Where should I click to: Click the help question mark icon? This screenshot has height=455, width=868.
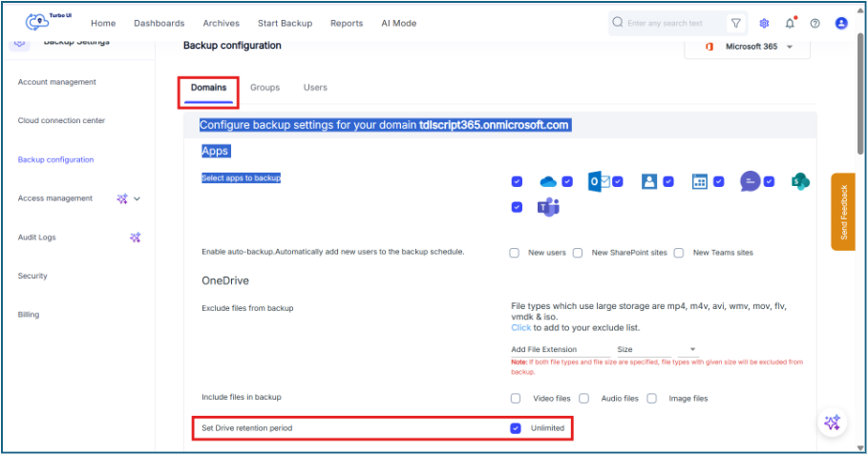[x=815, y=23]
